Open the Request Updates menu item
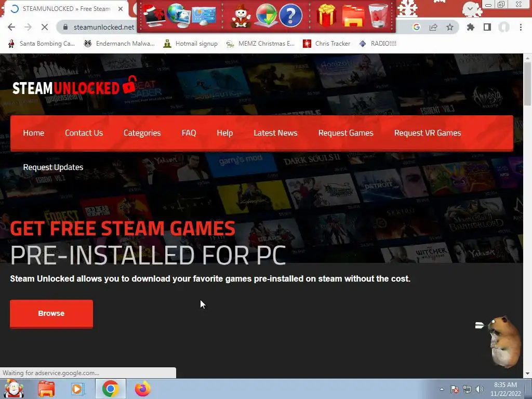532x399 pixels. click(53, 167)
